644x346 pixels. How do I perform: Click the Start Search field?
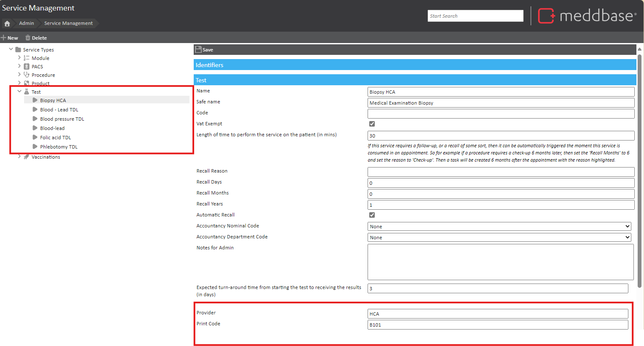point(475,16)
